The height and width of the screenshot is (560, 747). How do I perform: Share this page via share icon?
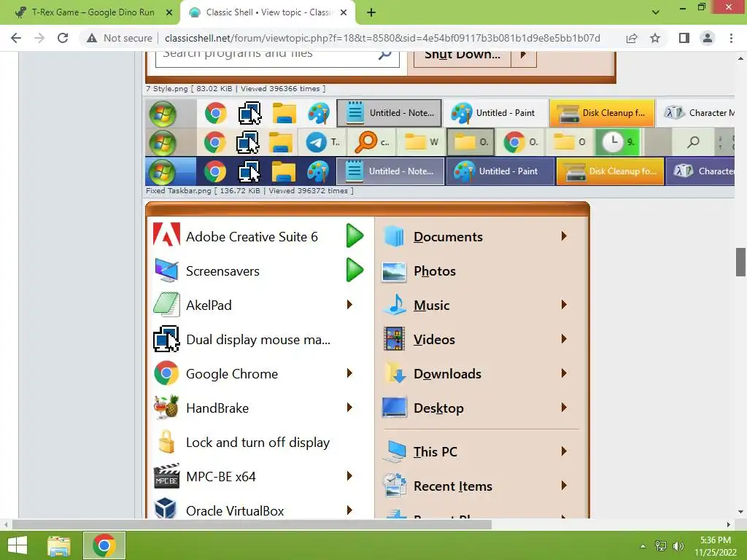[x=632, y=38]
